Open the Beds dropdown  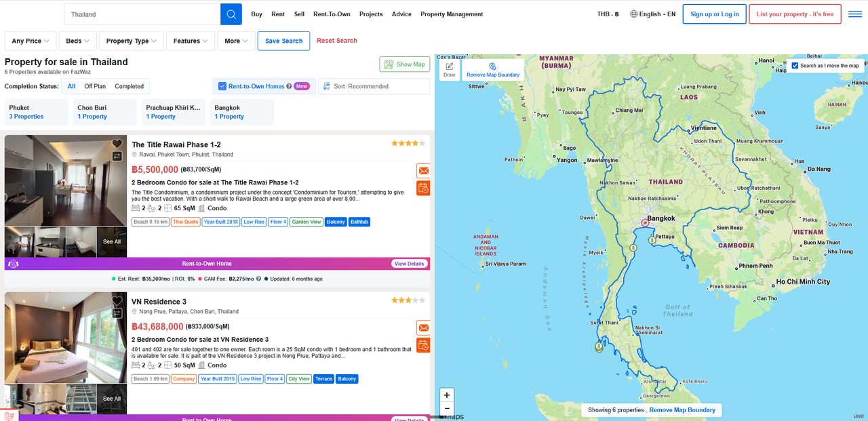pyautogui.click(x=78, y=41)
